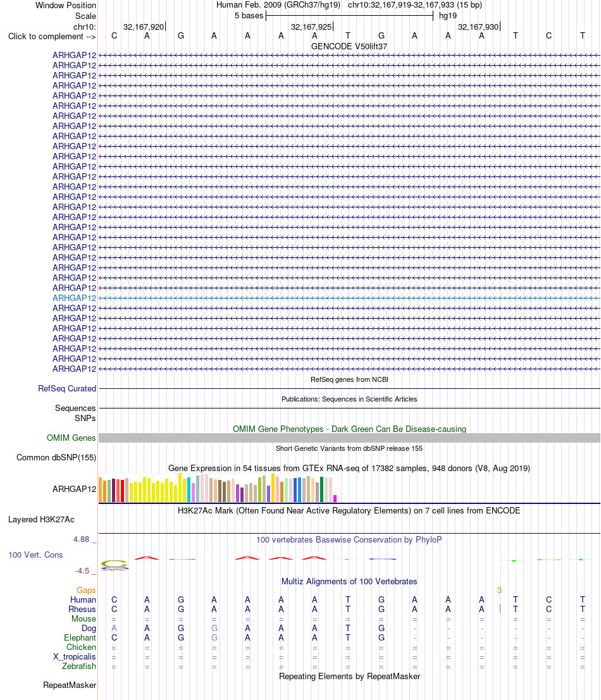Click the OMIM Genes track label

[x=71, y=438]
